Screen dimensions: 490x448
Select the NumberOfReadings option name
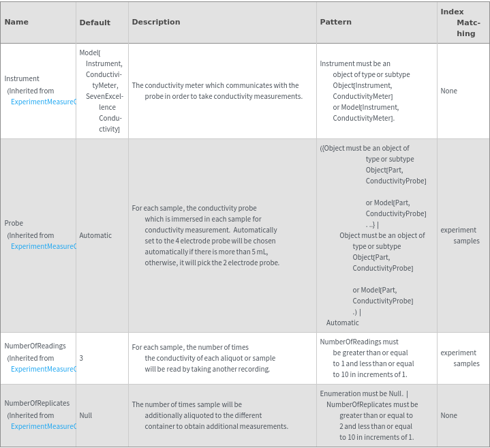[35, 346]
